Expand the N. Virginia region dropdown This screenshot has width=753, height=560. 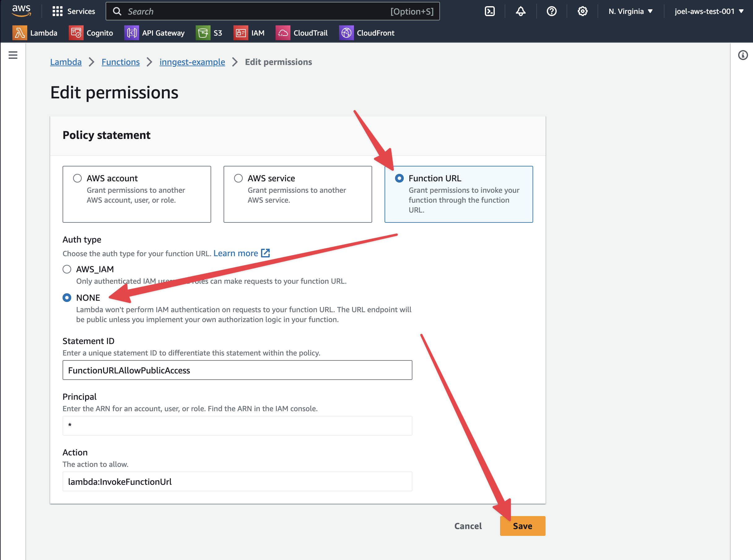click(x=630, y=11)
